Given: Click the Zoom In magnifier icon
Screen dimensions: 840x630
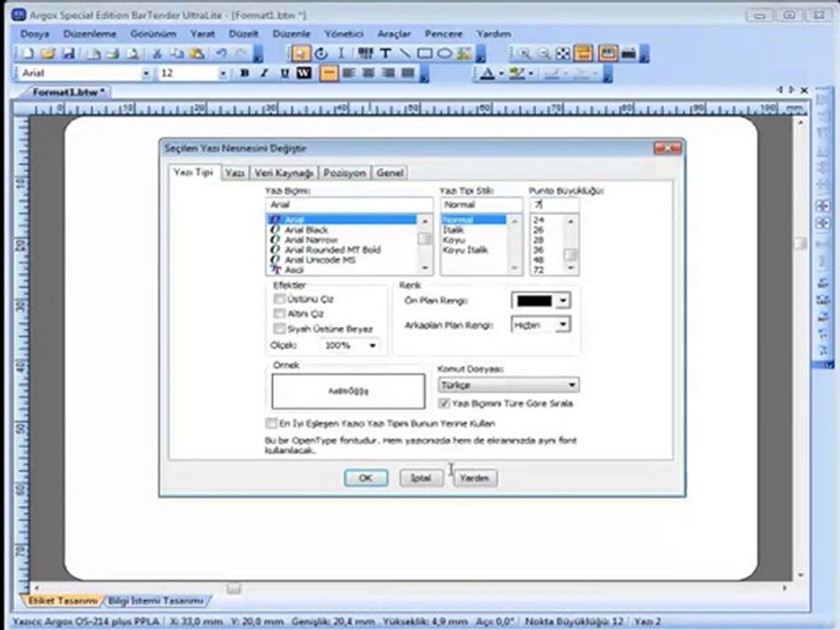Looking at the screenshot, I should point(524,54).
